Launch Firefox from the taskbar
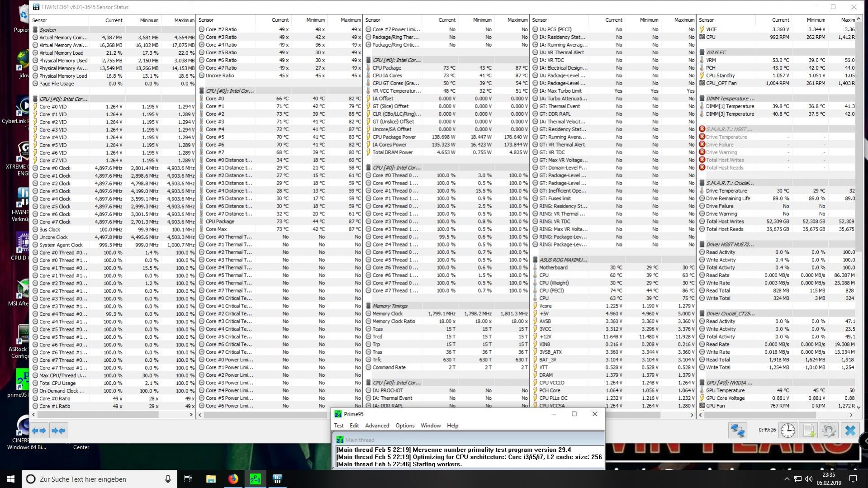The height and width of the screenshot is (488, 868). coord(233,479)
